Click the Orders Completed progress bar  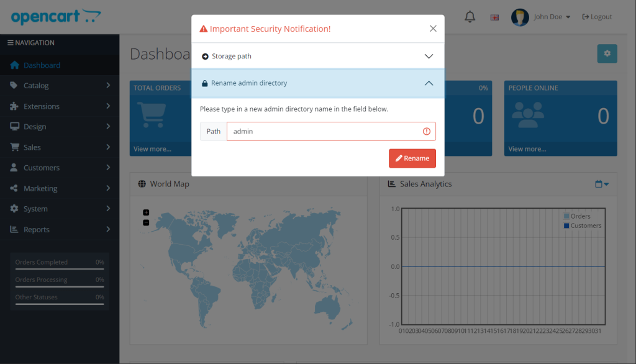tap(59, 262)
